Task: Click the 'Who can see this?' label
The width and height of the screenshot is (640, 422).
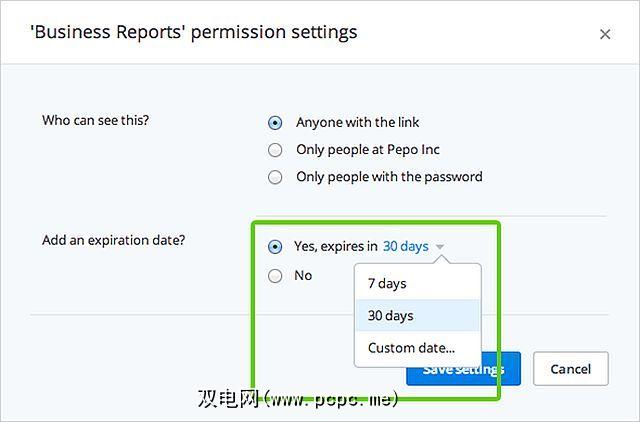Action: [102, 121]
